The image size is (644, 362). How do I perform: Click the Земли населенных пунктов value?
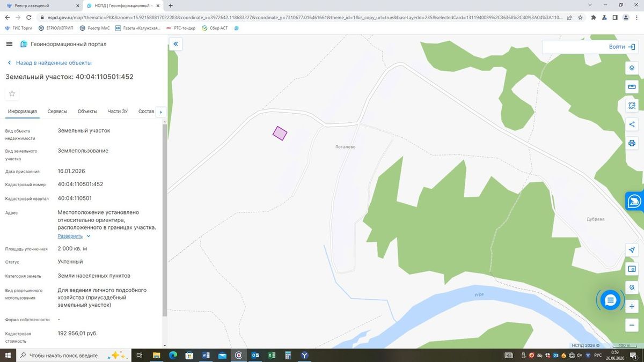(94, 276)
